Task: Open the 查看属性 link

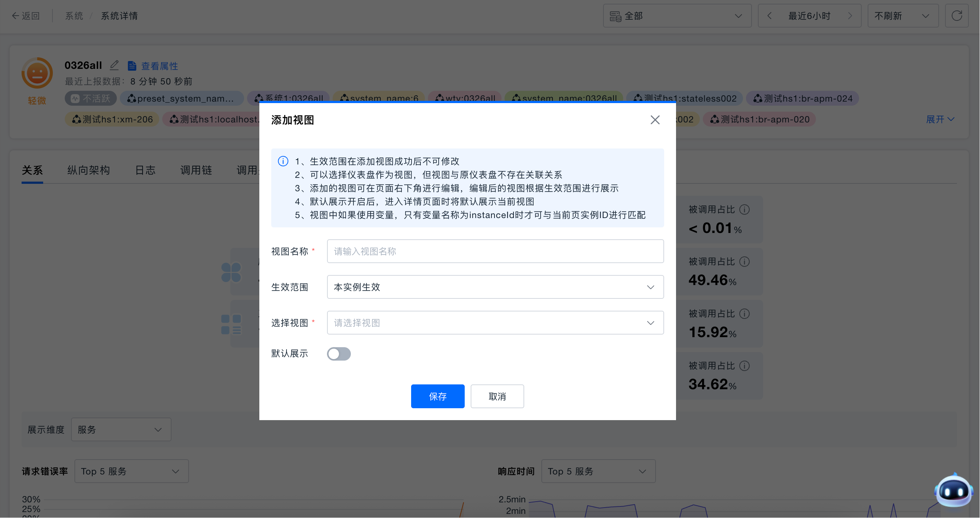Action: (153, 66)
